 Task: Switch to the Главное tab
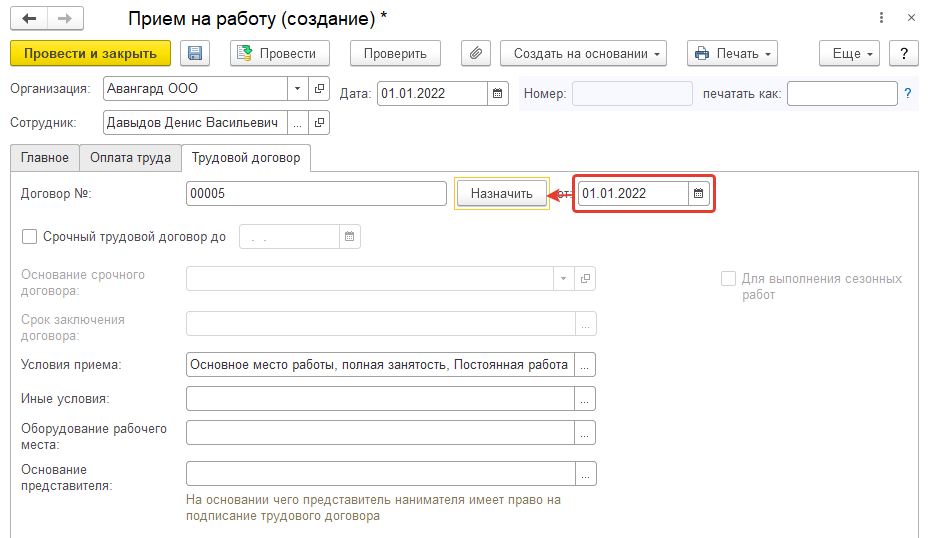coord(45,158)
